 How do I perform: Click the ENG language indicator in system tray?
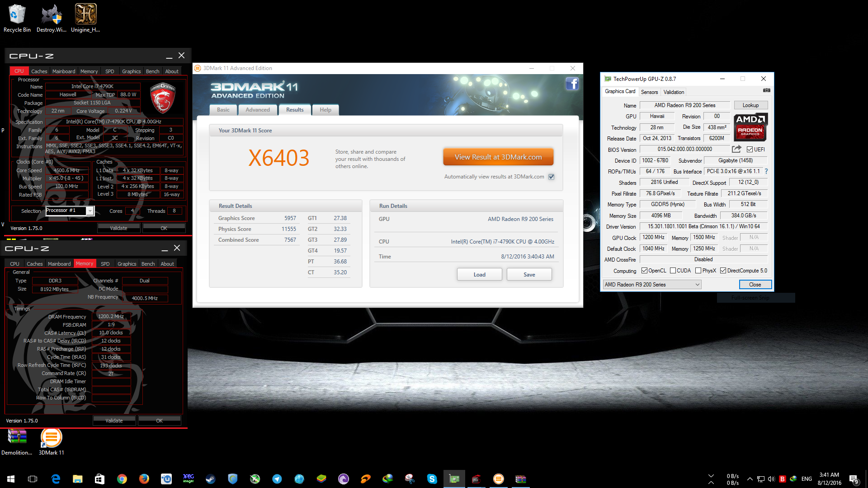pyautogui.click(x=807, y=479)
